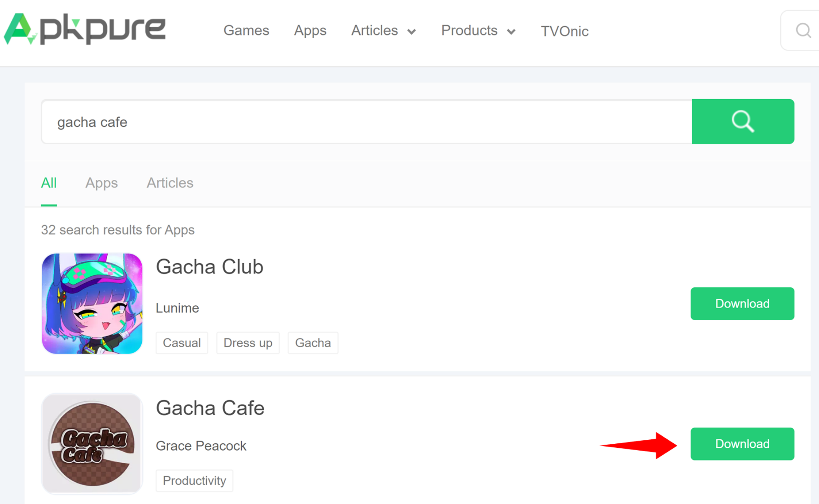This screenshot has width=819, height=504.
Task: Switch to the Articles filter tab
Action: 170,183
